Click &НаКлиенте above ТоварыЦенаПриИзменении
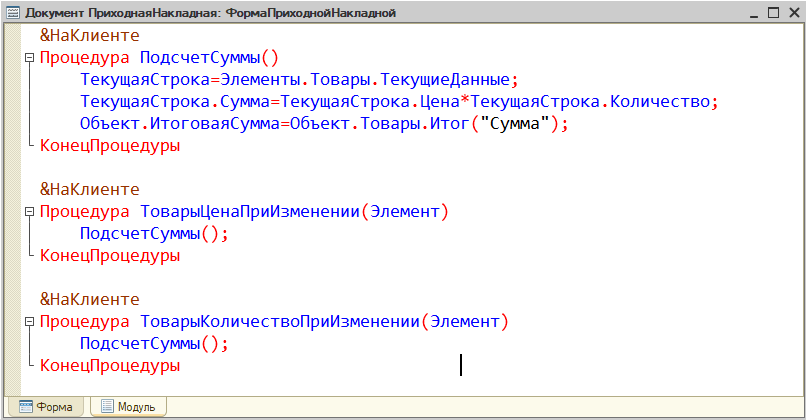 click(89, 189)
